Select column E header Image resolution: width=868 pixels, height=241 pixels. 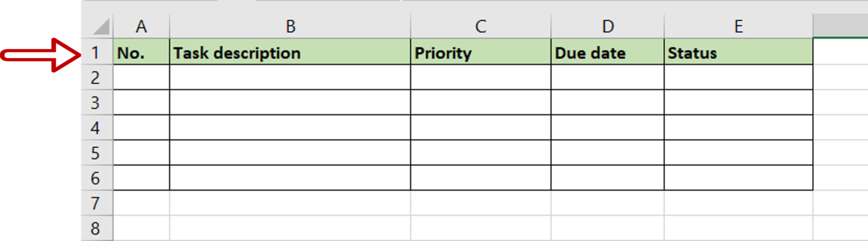tap(739, 27)
